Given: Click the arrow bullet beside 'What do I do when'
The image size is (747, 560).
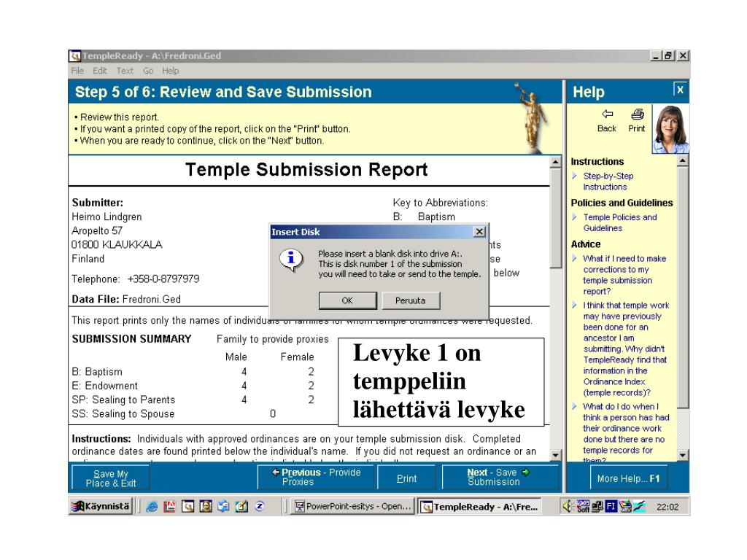Looking at the screenshot, I should coord(575,406).
